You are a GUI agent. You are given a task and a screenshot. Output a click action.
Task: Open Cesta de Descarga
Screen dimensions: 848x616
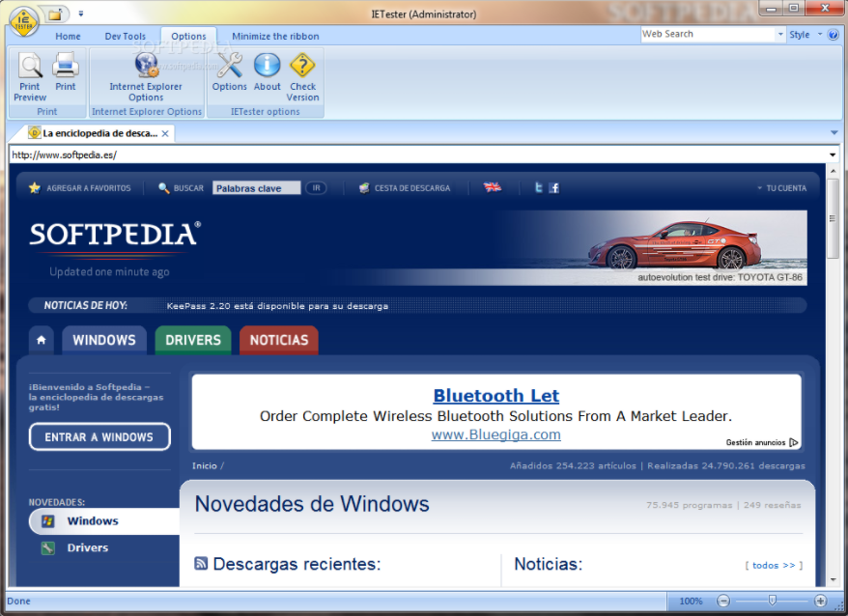click(x=405, y=188)
